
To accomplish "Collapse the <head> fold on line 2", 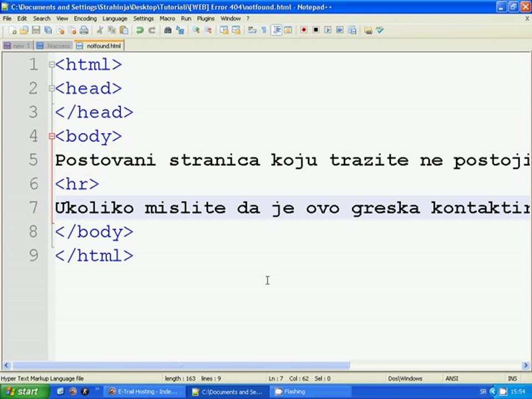I will pos(52,88).
